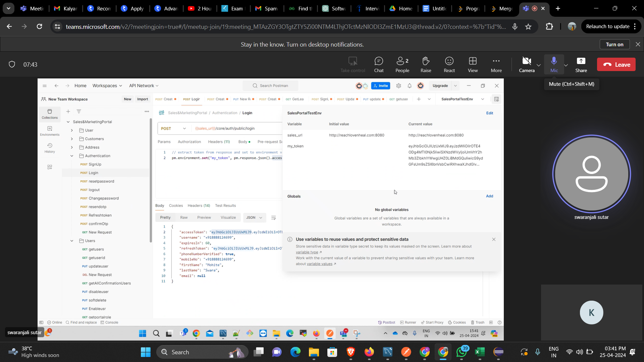Toggle environment quick look icon
644x362 pixels.
click(x=496, y=99)
